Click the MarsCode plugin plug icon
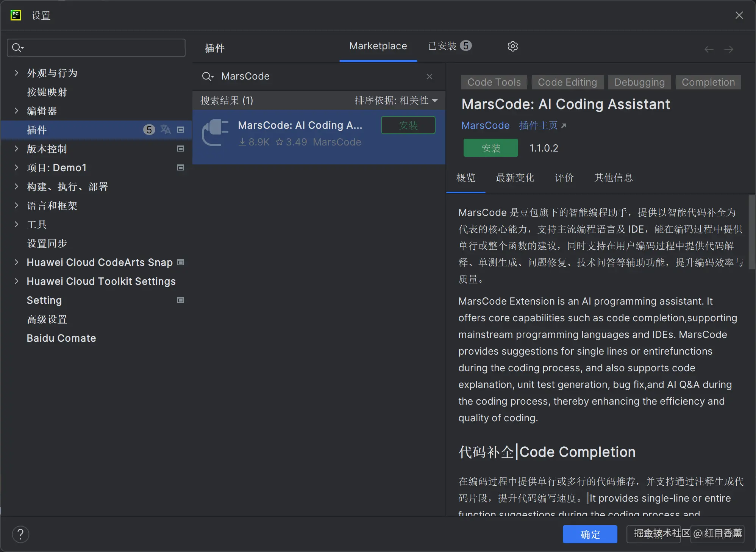 (x=215, y=133)
